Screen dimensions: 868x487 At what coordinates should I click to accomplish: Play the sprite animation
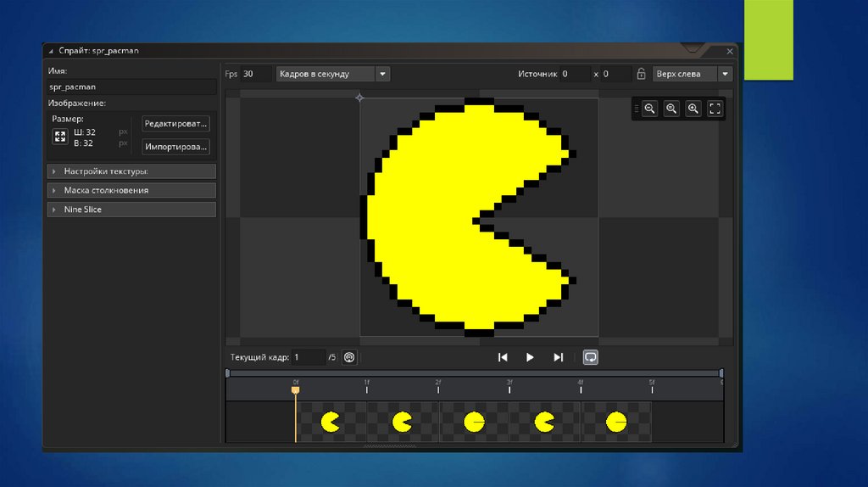coord(530,357)
